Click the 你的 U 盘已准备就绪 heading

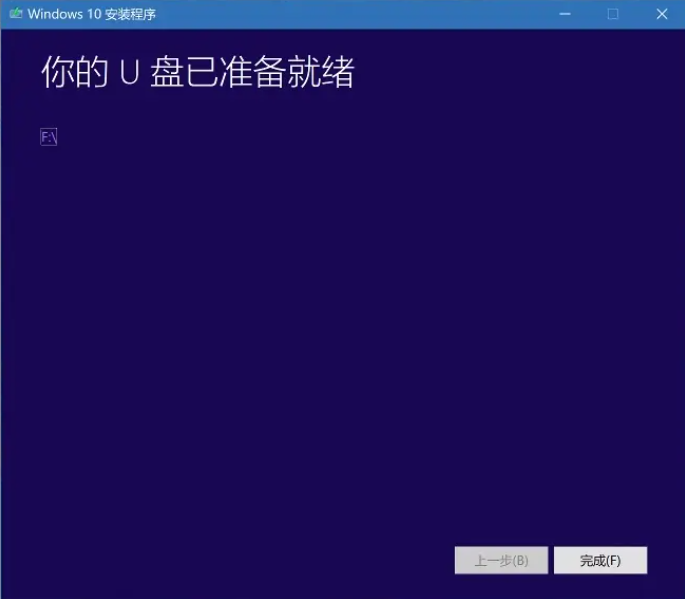197,72
